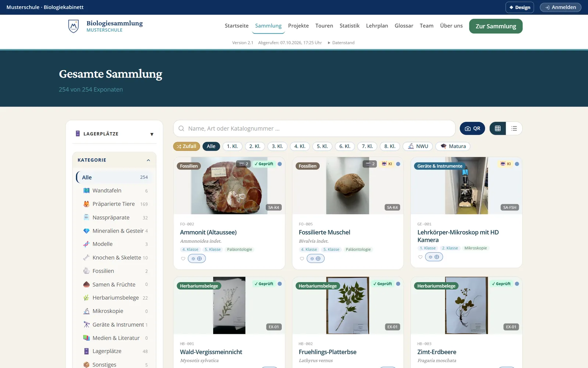Click the compare pill on Ammonit card

(x=197, y=259)
